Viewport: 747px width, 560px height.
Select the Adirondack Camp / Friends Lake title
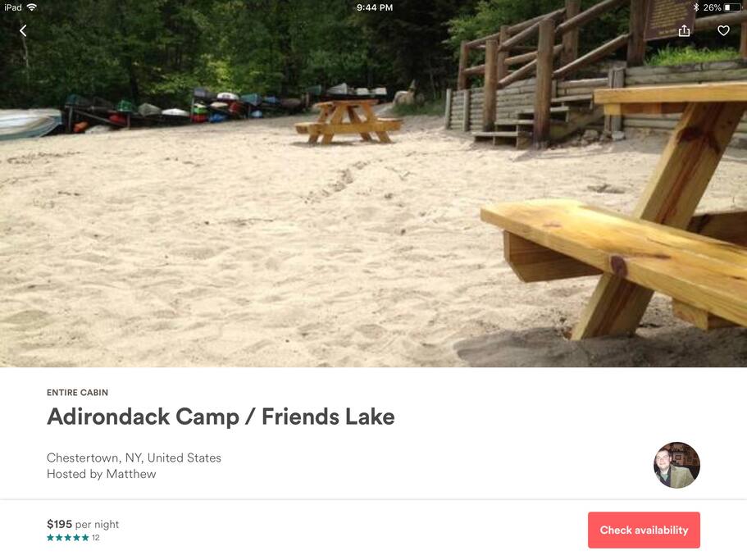221,417
